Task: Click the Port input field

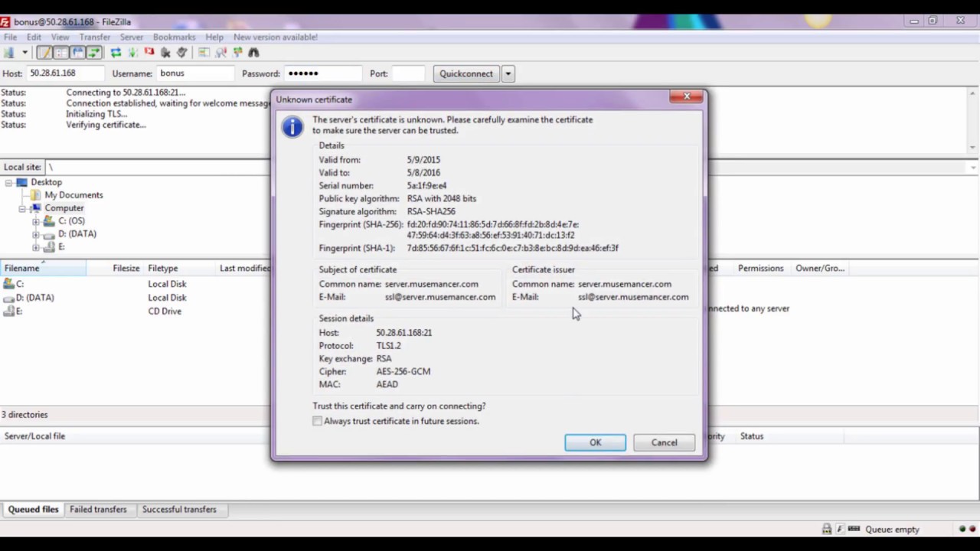Action: click(408, 73)
